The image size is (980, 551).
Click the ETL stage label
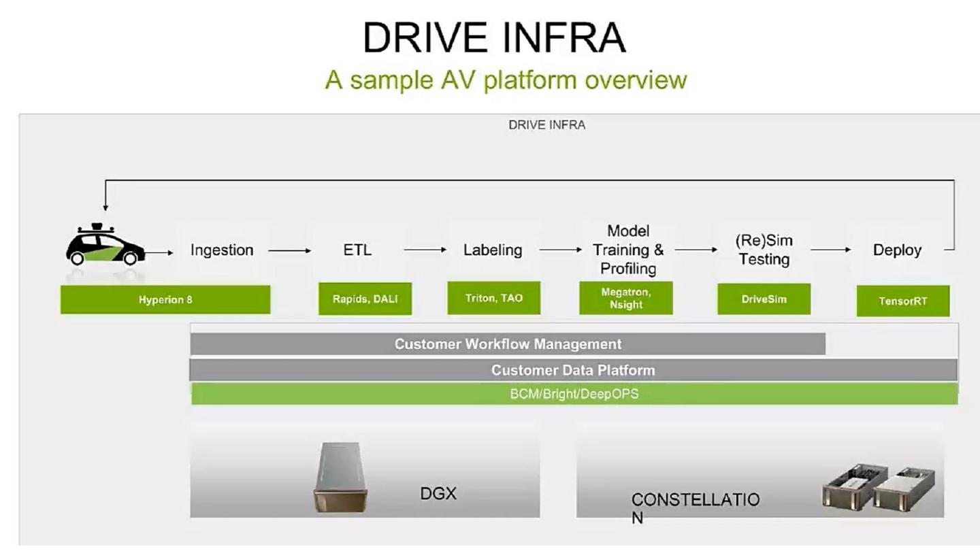(x=357, y=250)
